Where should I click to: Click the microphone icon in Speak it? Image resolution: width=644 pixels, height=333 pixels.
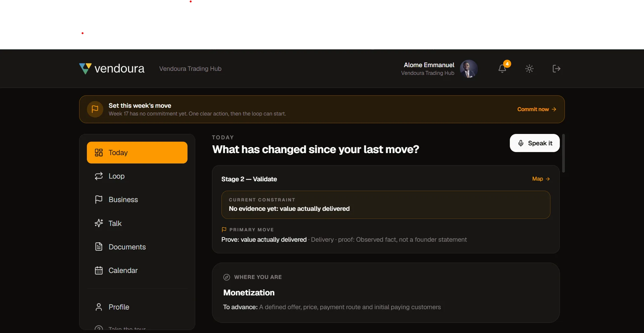pos(521,143)
